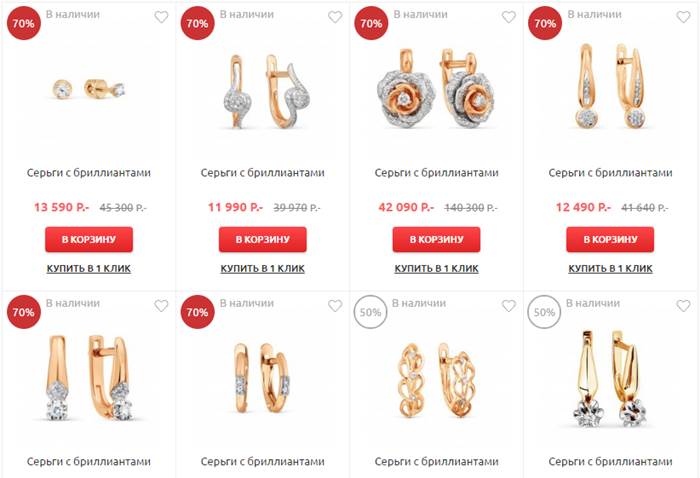Add rose-shaped earrings to wishlist via heart
Viewport: 700px width, 478px height.
coord(508,17)
